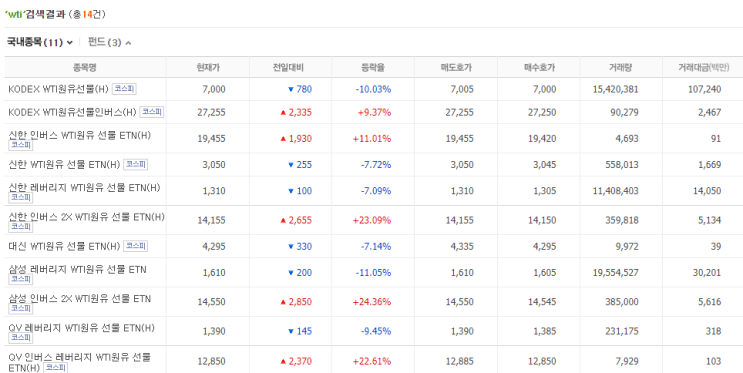Click the 거래량 column header
This screenshot has width=743, height=373.
621,67
